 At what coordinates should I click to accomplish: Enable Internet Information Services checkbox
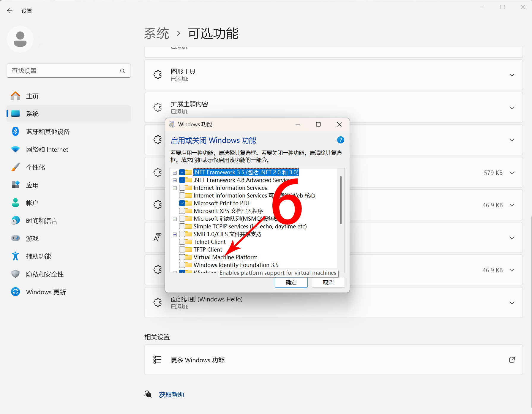coord(182,188)
